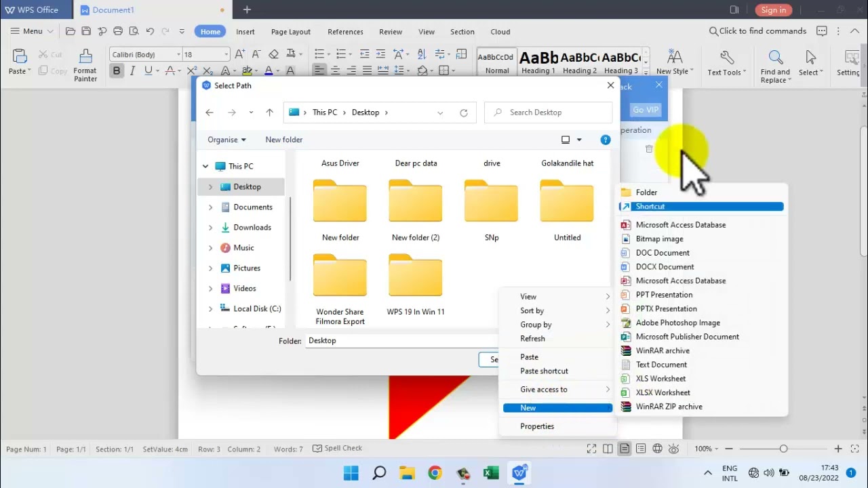Image resolution: width=868 pixels, height=488 pixels.
Task: Expand the styles gallery more arrow
Action: tap(646, 72)
